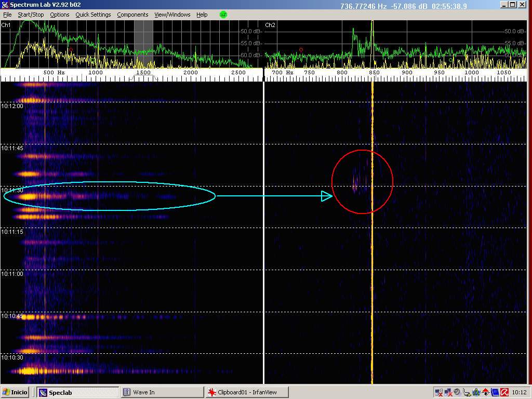Click the red circle marker on Ch2 spectrum
Image resolution: width=532 pixels, height=399 pixels.
tap(301, 50)
